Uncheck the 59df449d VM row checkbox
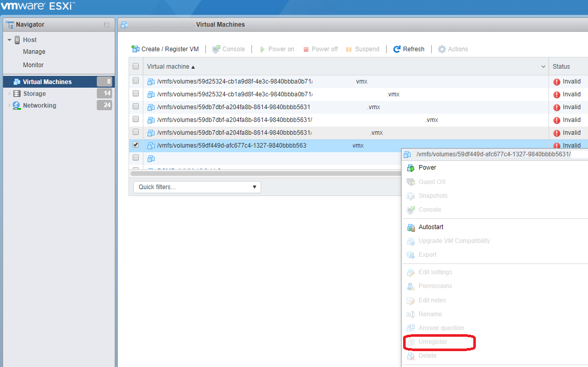This screenshot has height=367, width=588. point(136,145)
